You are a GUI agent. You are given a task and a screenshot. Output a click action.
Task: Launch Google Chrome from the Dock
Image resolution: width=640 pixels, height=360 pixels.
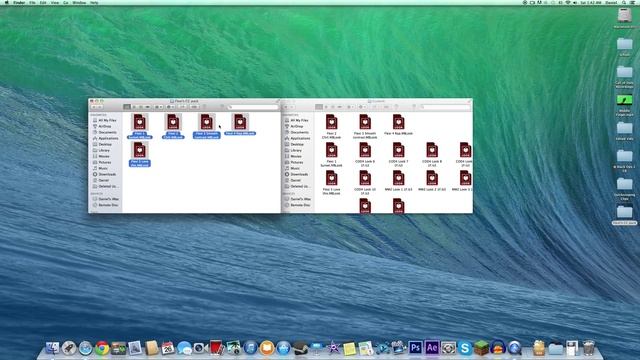pos(102,348)
